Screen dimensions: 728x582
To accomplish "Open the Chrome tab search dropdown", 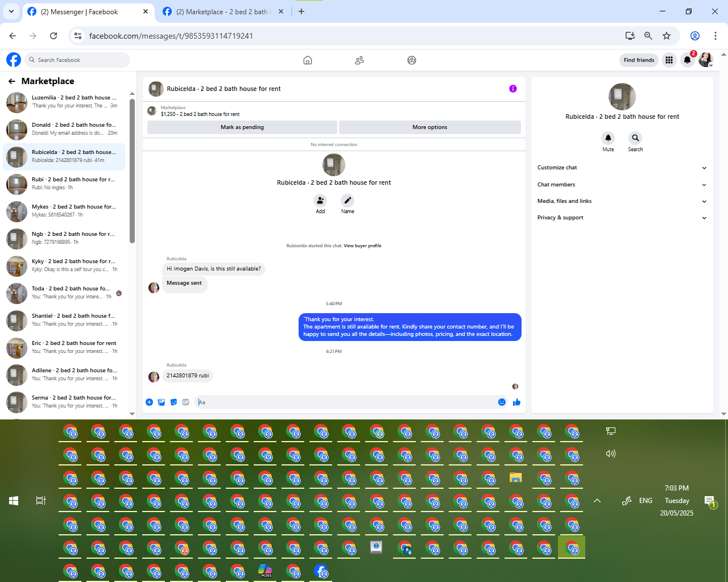I will tap(11, 11).
